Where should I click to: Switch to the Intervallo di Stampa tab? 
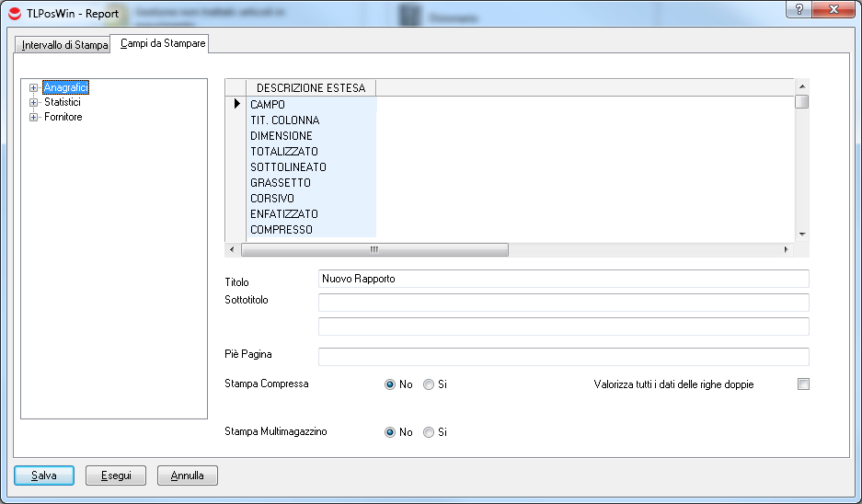tap(64, 45)
